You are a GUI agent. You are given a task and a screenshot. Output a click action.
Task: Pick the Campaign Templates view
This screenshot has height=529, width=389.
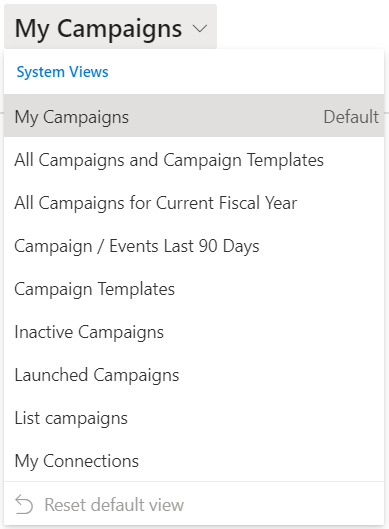coord(194,289)
